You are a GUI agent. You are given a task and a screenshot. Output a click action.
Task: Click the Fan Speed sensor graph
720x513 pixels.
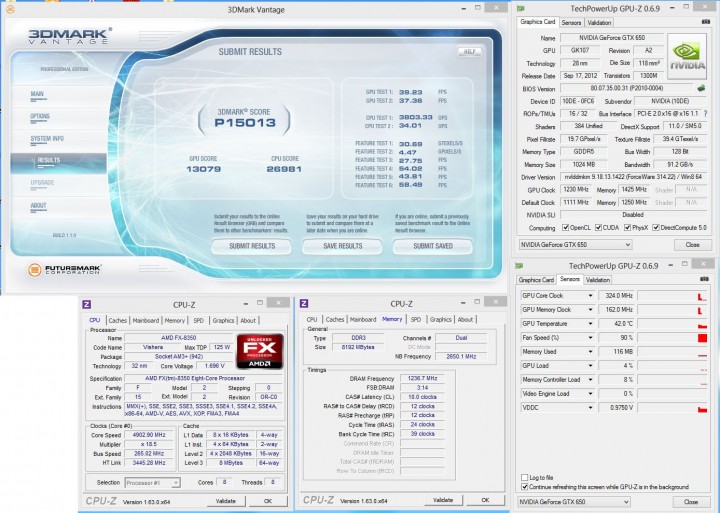point(672,338)
